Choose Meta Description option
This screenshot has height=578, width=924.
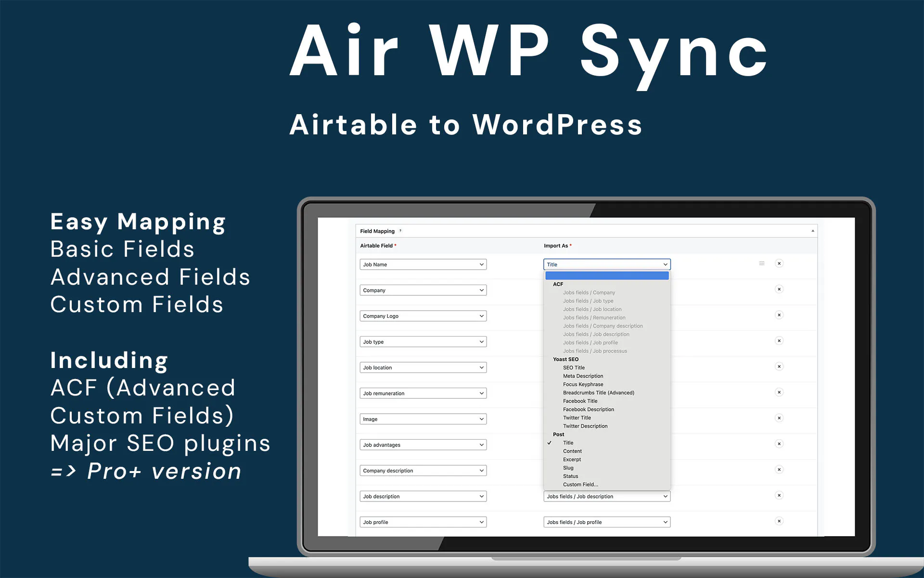(x=583, y=376)
